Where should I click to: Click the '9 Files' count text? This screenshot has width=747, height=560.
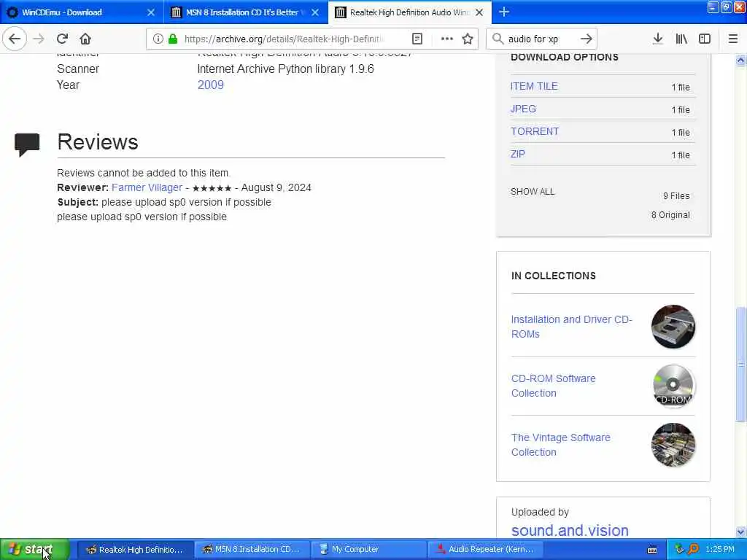pos(676,195)
